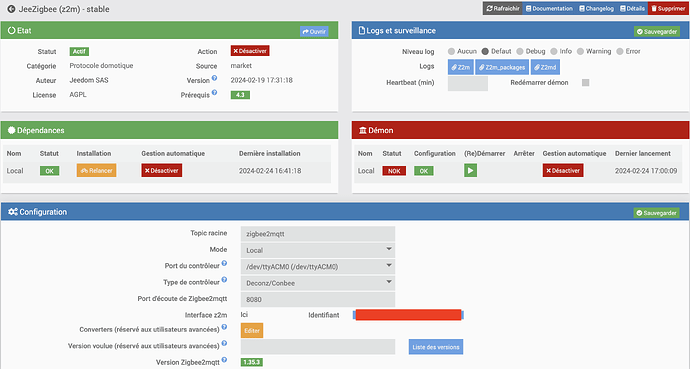Open the Z2md log file
This screenshot has height=369, width=690.
coord(545,67)
